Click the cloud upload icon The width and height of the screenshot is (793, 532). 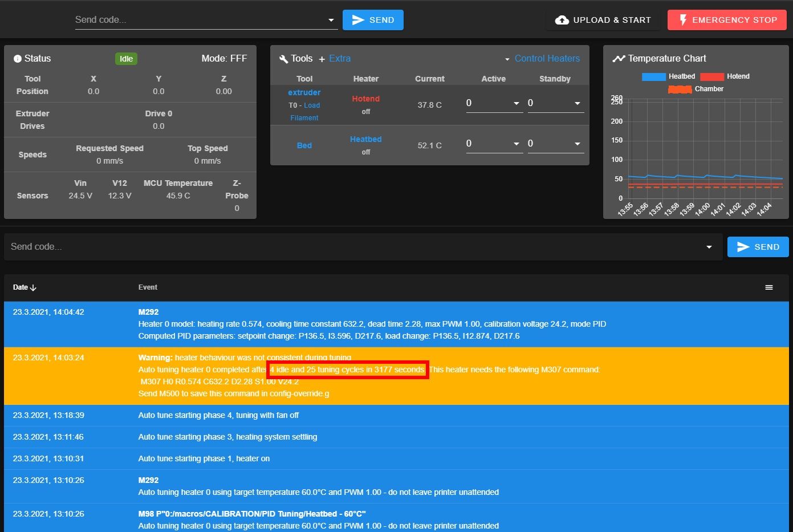pyautogui.click(x=562, y=20)
